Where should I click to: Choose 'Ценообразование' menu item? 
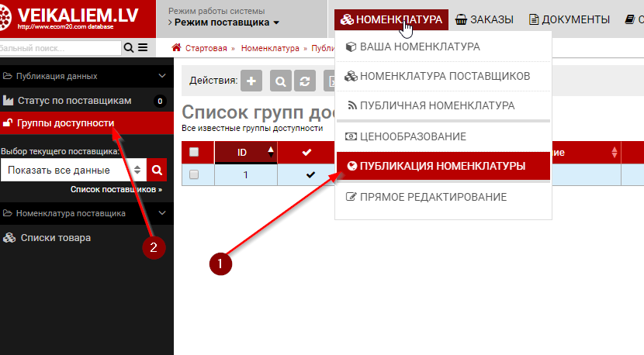(413, 136)
